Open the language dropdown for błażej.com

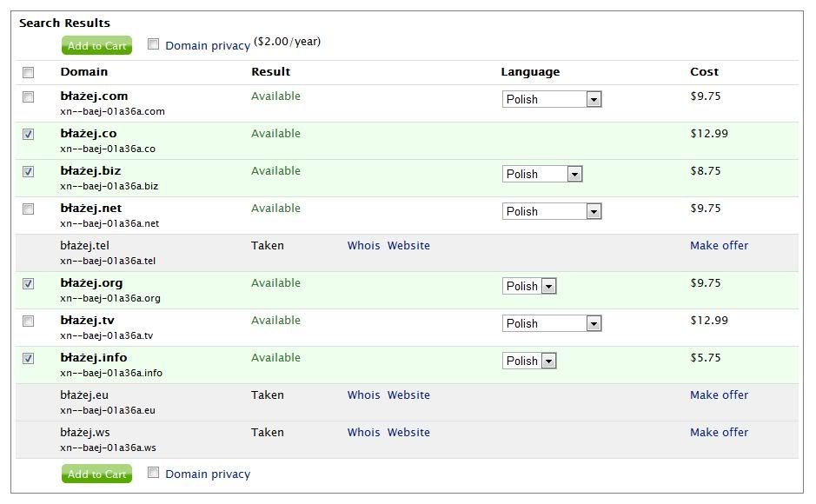[552, 100]
